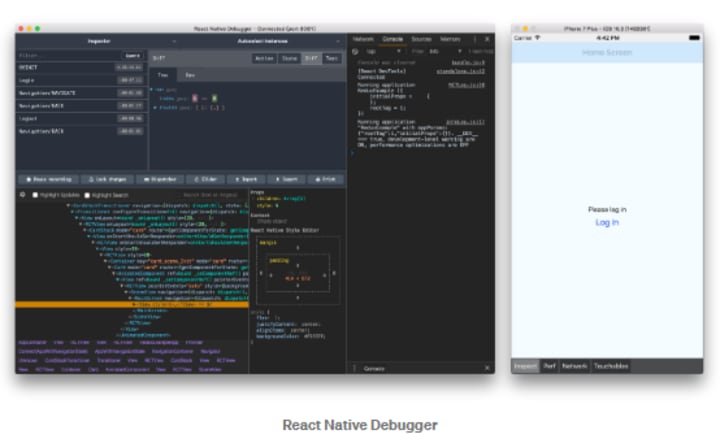Click the backgroundColor style value
Image resolution: width=720 pixels, height=443 pixels.
313,336
